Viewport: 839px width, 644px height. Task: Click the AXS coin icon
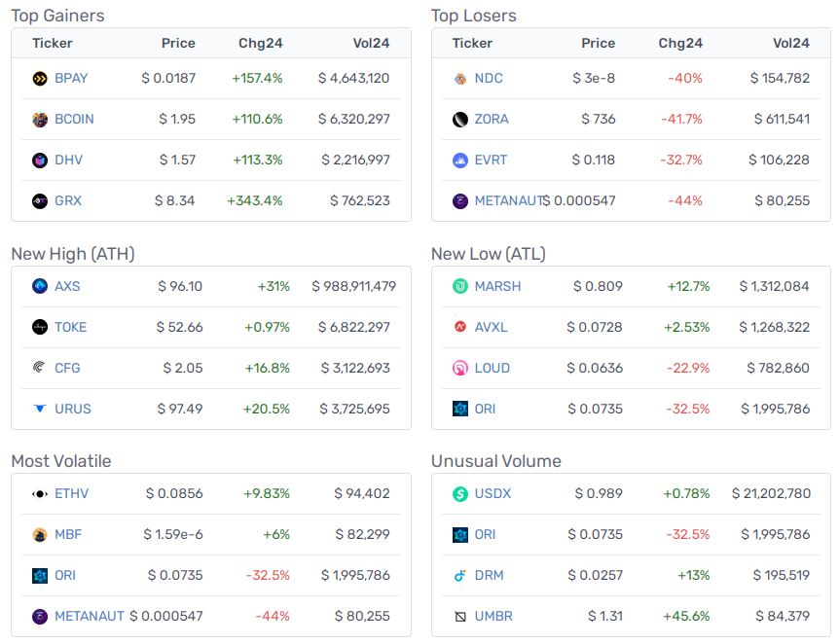tap(40, 286)
